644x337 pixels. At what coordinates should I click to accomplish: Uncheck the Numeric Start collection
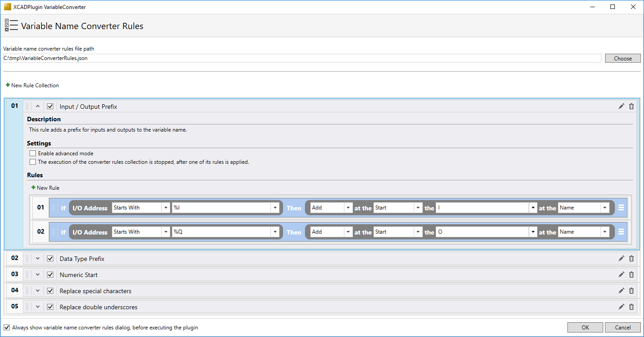point(50,275)
